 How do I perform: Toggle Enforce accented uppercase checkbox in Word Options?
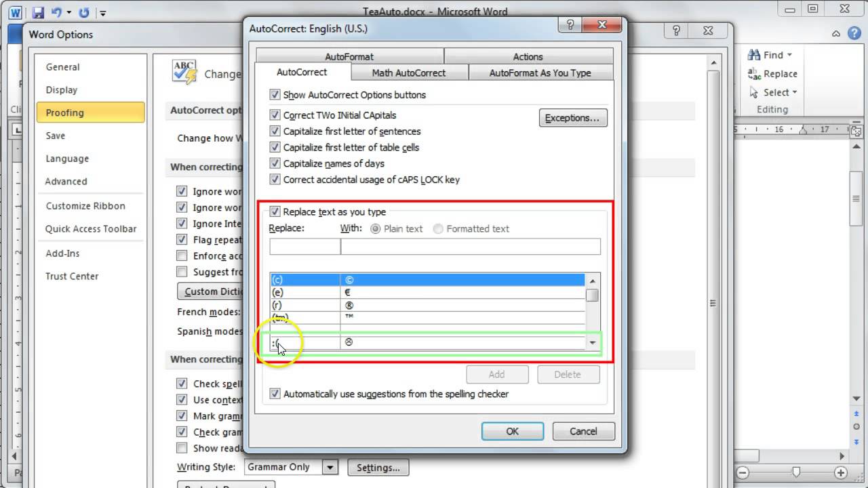tap(182, 256)
